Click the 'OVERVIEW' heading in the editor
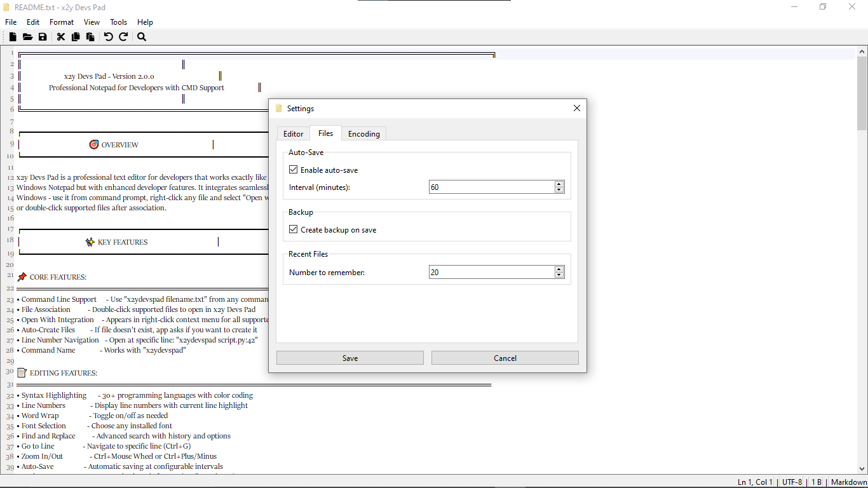Viewport: 868px width, 488px height. point(120,145)
